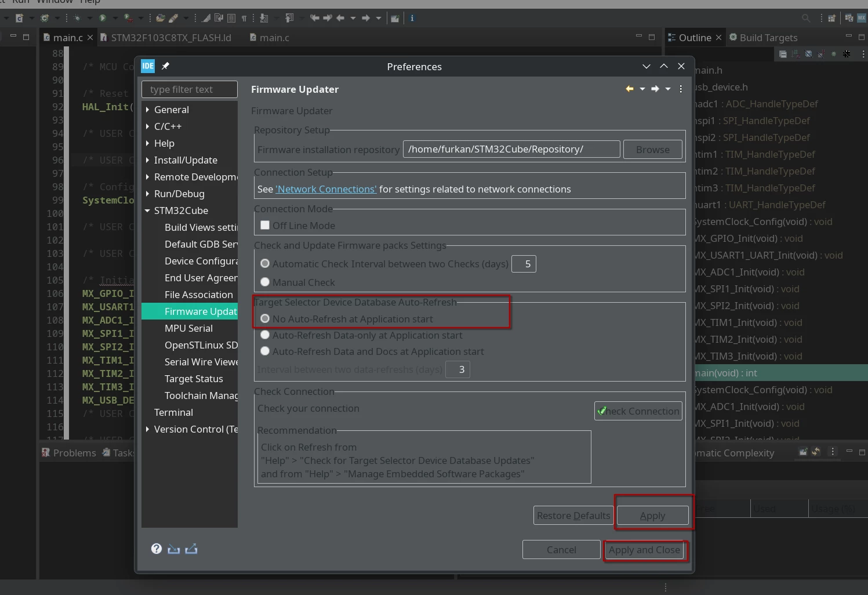Expand the Run/Debug preferences category

pyautogui.click(x=147, y=194)
